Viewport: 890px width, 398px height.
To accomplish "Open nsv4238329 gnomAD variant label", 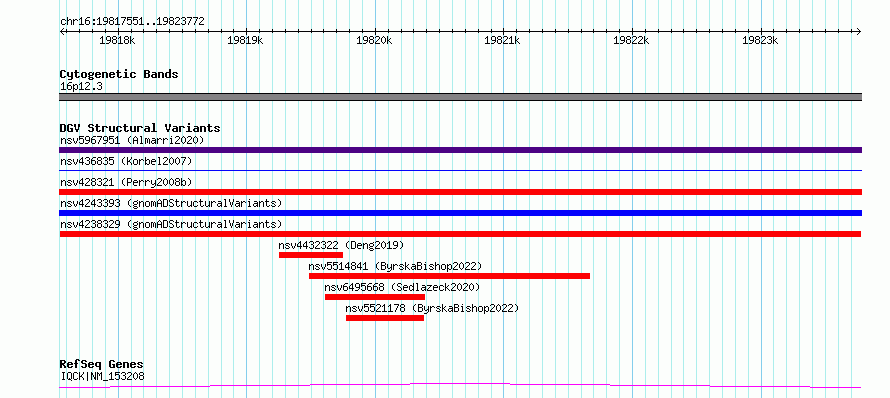I will pyautogui.click(x=171, y=224).
